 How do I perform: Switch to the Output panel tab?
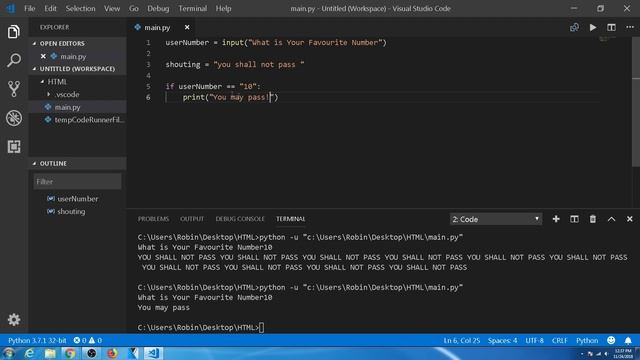click(x=192, y=219)
